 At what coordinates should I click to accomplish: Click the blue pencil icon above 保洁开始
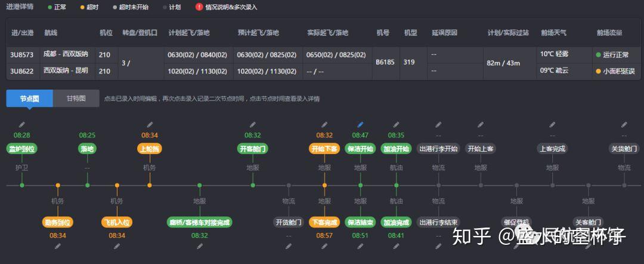[360, 125]
